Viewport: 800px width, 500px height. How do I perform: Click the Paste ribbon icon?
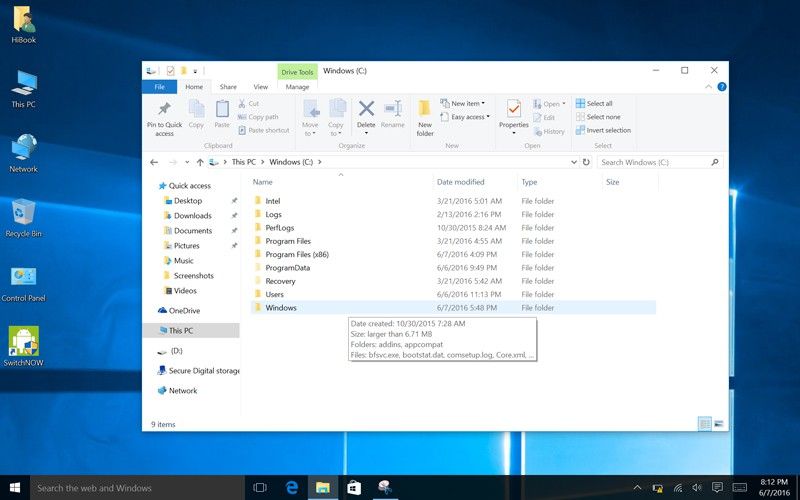(x=222, y=109)
